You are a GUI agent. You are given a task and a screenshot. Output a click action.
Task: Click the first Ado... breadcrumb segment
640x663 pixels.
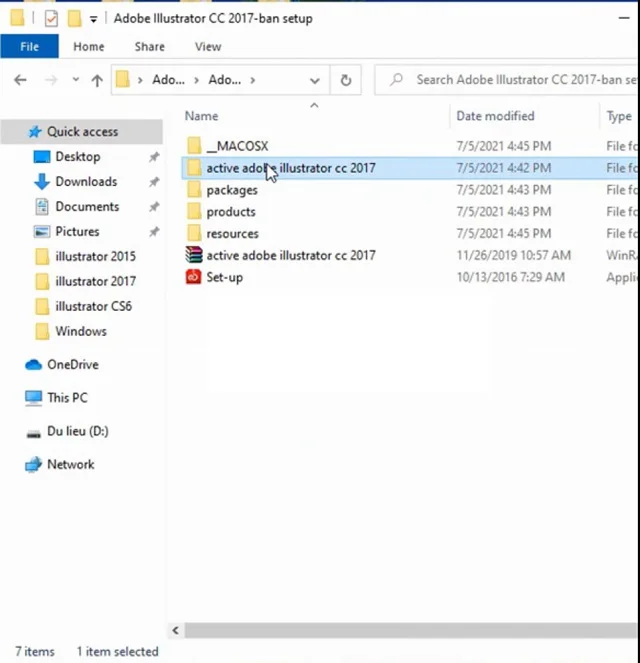168,79
